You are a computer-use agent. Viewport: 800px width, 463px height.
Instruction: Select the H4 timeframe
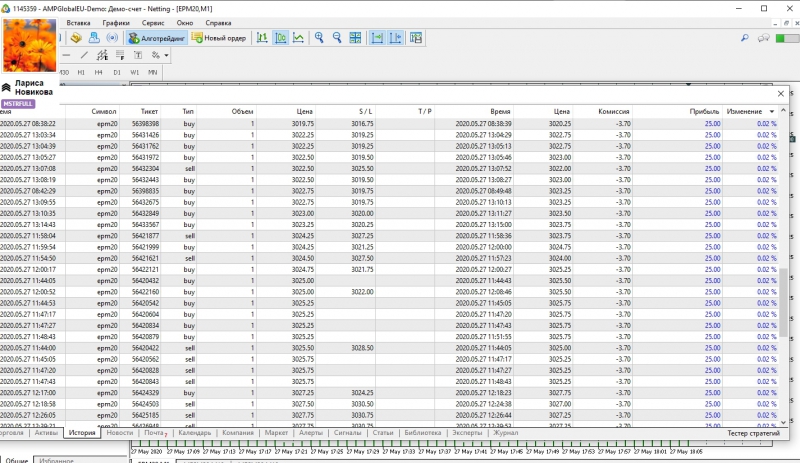coord(98,72)
